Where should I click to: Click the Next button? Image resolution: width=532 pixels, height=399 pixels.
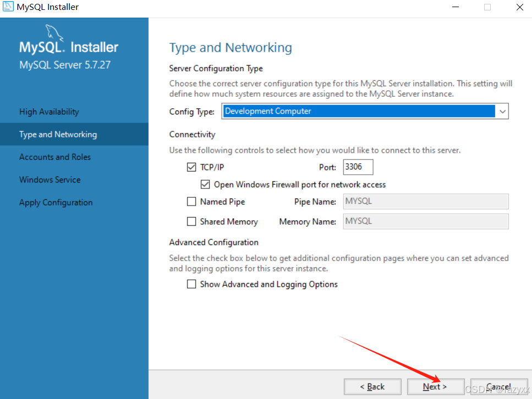coord(436,387)
